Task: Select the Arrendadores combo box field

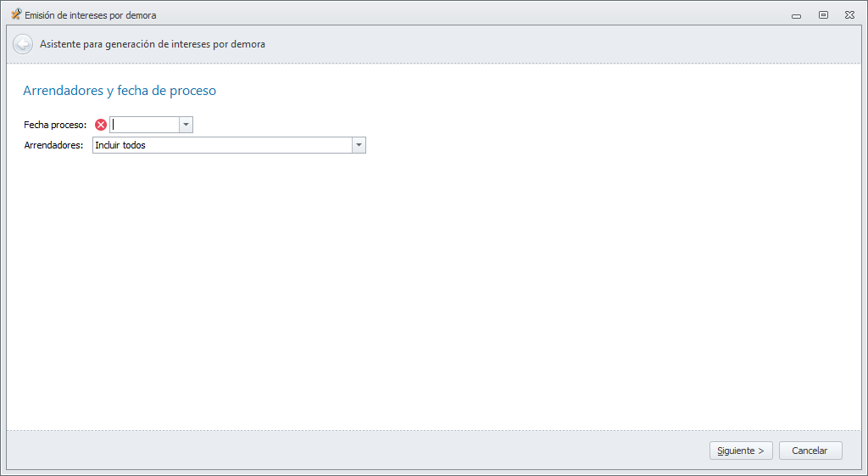Action: (222, 145)
